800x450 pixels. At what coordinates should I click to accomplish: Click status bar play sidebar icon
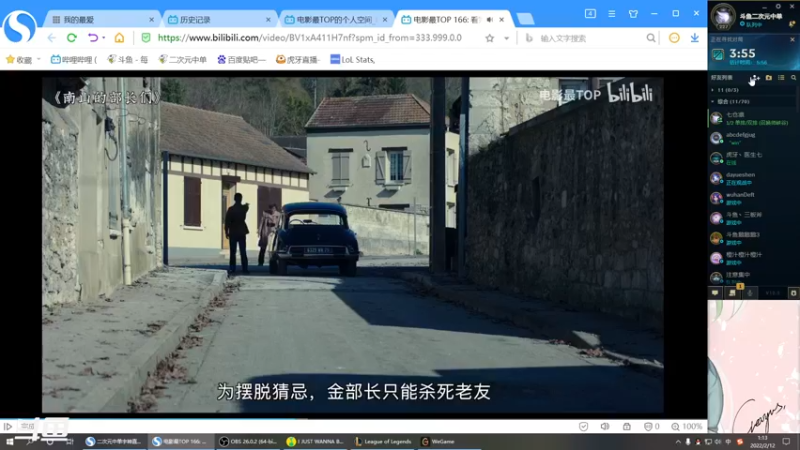8,427
